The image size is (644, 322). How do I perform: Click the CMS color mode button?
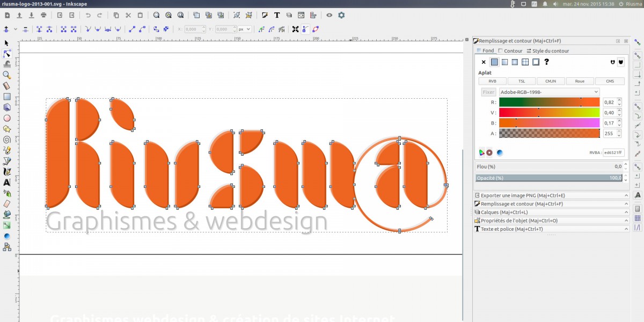(610, 81)
